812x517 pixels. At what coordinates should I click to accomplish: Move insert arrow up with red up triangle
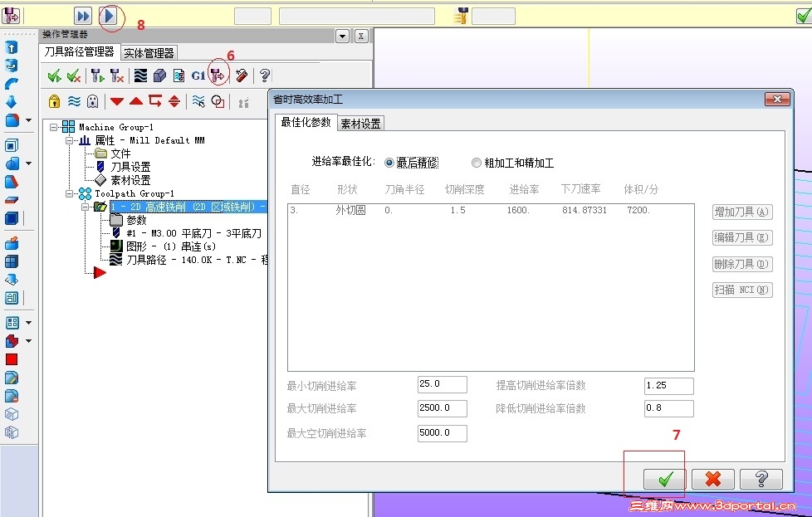(136, 101)
